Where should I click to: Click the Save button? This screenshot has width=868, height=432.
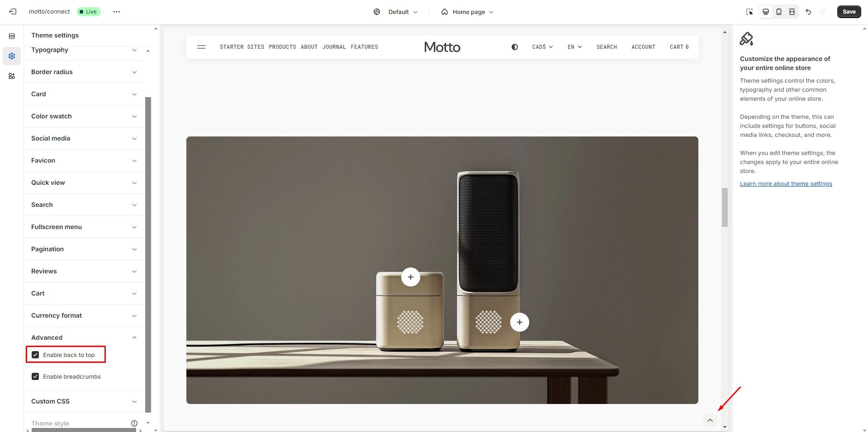point(849,12)
